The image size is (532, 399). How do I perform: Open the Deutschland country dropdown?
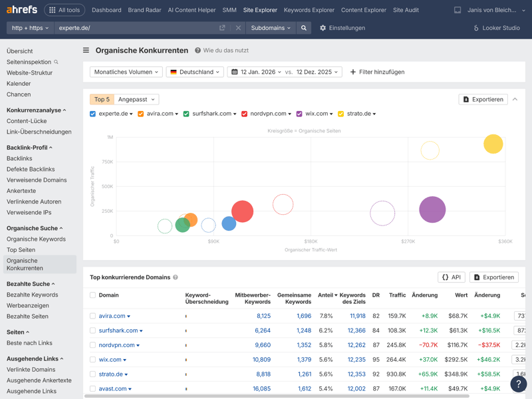coord(195,72)
